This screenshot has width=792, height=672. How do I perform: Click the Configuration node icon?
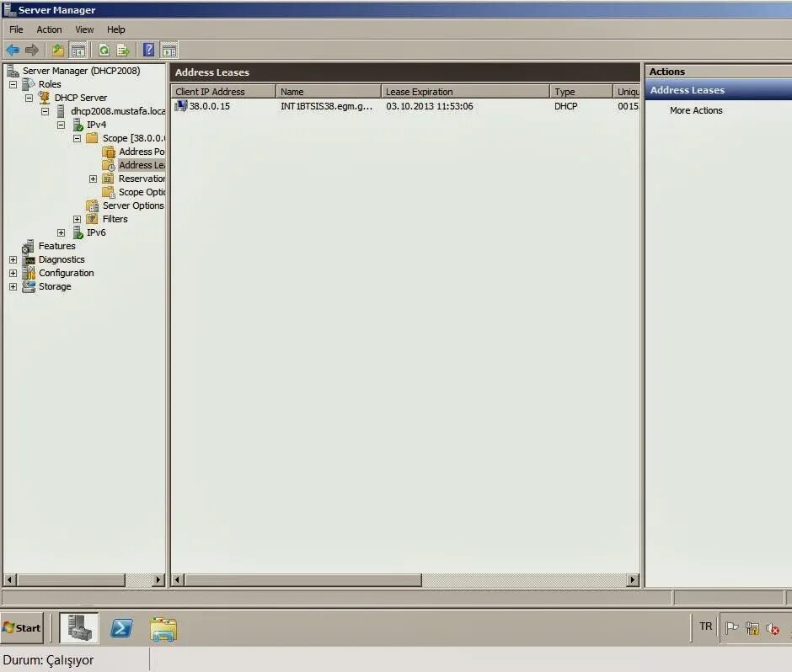(29, 273)
